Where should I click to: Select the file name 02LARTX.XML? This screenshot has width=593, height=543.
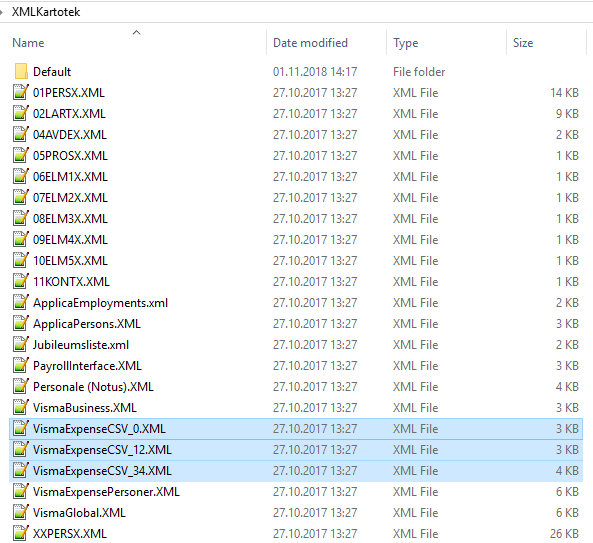(69, 114)
